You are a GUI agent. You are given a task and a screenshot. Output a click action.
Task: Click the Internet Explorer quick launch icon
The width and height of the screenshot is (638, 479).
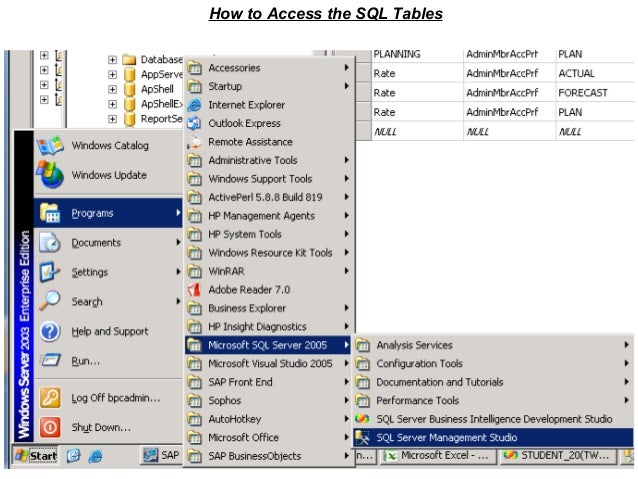[x=95, y=456]
